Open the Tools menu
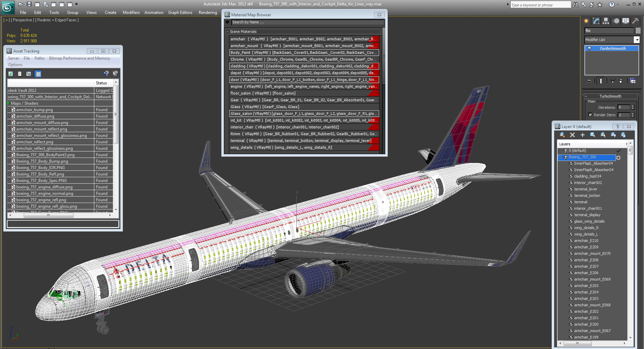The height and width of the screenshot is (349, 644). click(x=54, y=13)
